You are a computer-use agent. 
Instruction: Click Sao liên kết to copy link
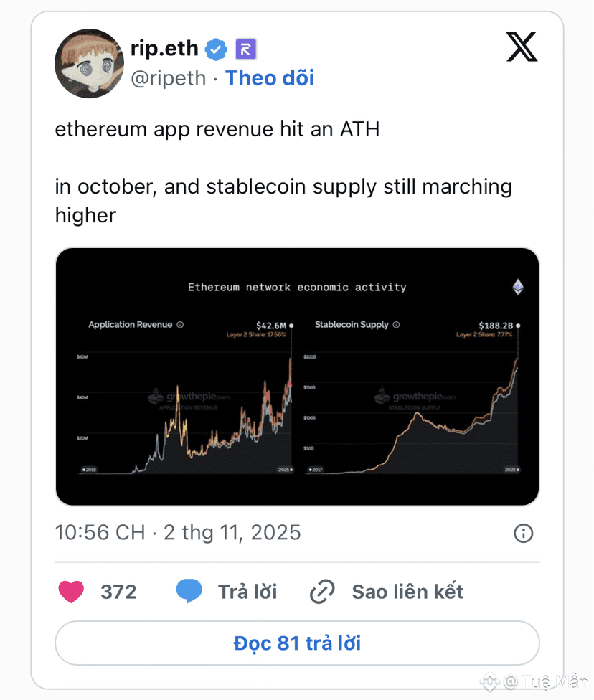click(x=407, y=592)
